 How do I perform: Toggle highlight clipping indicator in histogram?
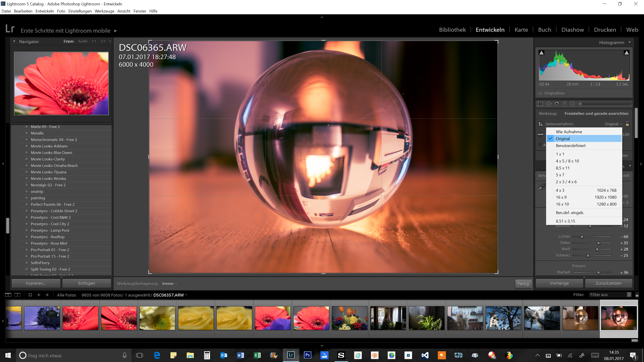click(626, 53)
